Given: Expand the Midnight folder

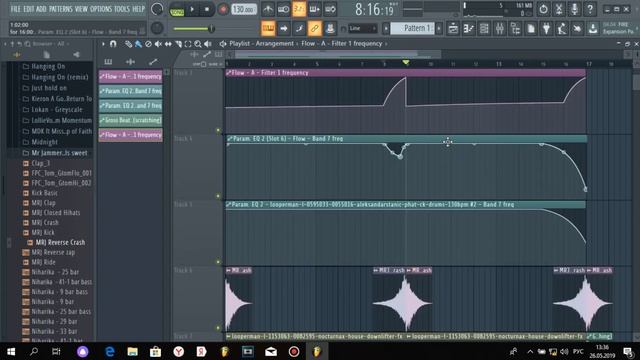Looking at the screenshot, I should (x=45, y=142).
